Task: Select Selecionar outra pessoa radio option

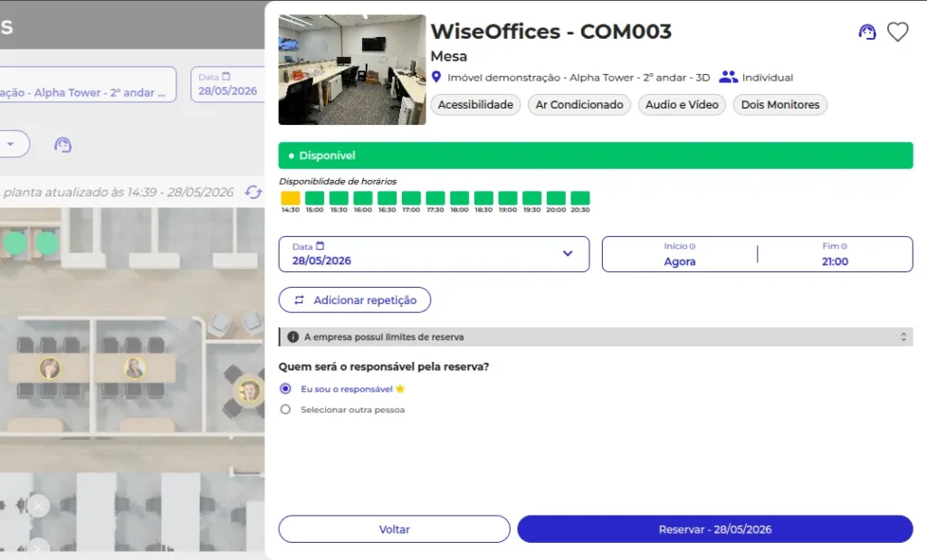Action: click(285, 409)
